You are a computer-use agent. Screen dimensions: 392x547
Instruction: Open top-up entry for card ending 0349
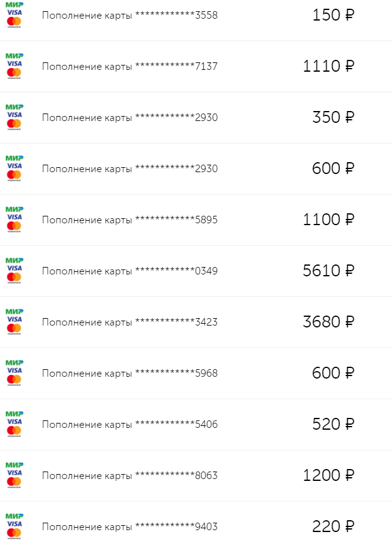[130, 271]
